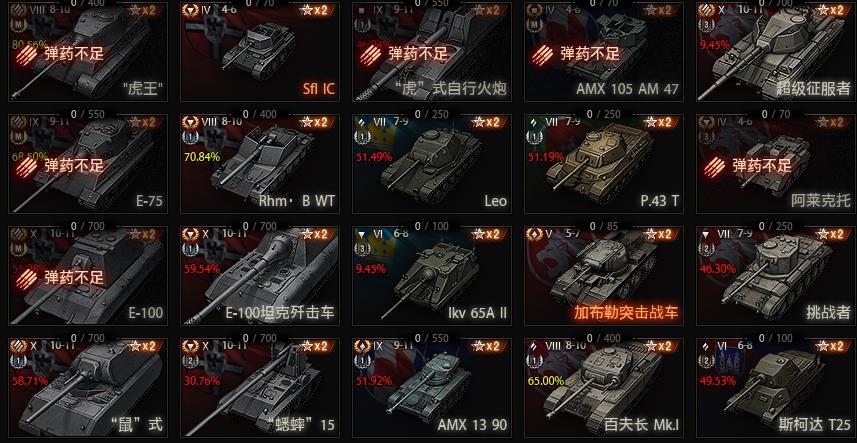Select the Rhm. B WT tank
Viewport: 857px width, 443px height.
[260, 164]
